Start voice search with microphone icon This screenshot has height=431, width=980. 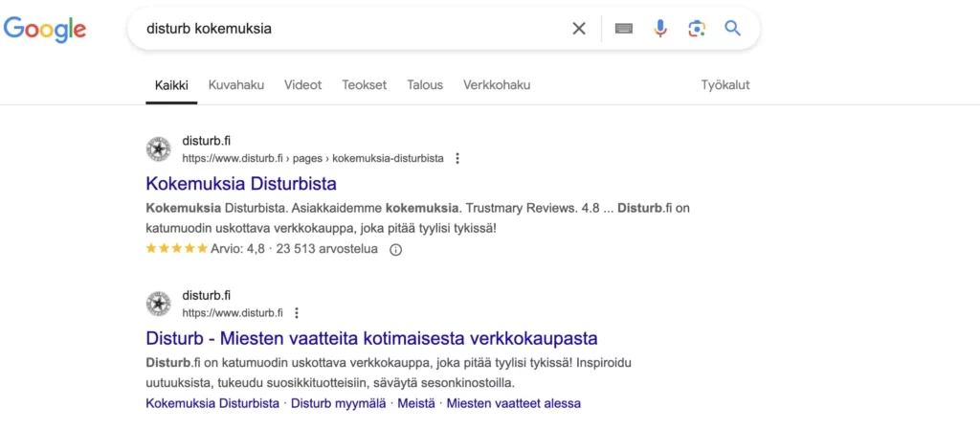click(660, 28)
